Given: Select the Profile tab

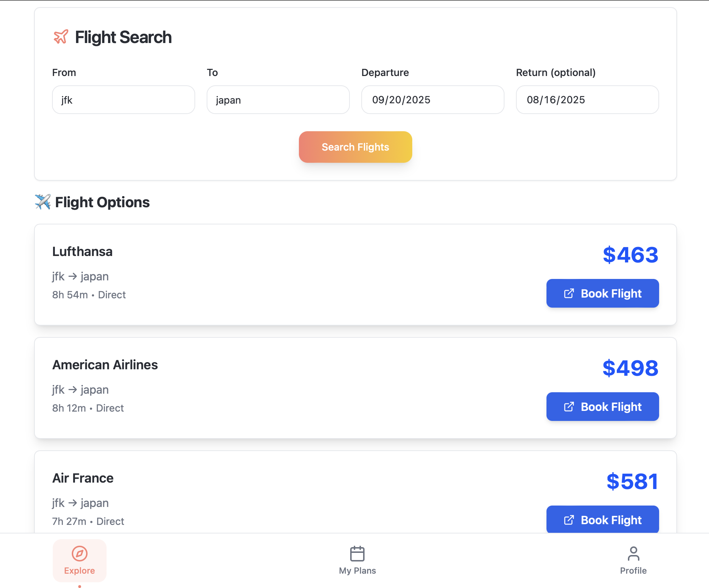Looking at the screenshot, I should [633, 561].
